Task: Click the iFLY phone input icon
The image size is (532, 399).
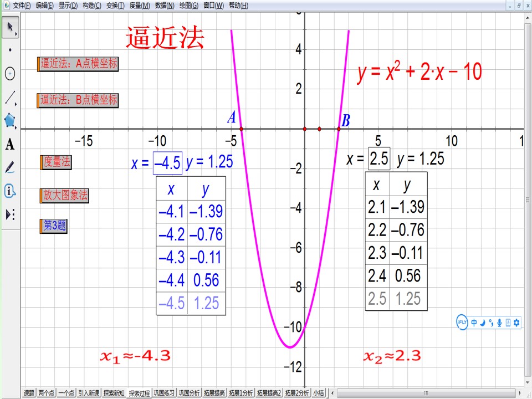Action: click(x=508, y=323)
